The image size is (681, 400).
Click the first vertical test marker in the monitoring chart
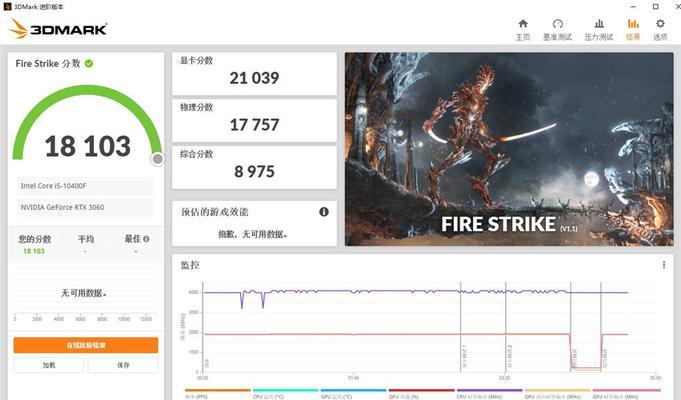[x=461, y=327]
